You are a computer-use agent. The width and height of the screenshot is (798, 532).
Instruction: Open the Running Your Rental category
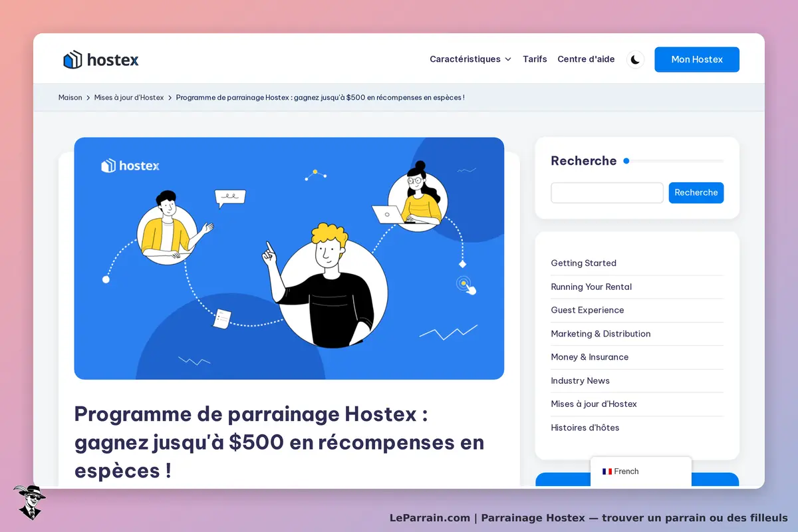pyautogui.click(x=591, y=287)
